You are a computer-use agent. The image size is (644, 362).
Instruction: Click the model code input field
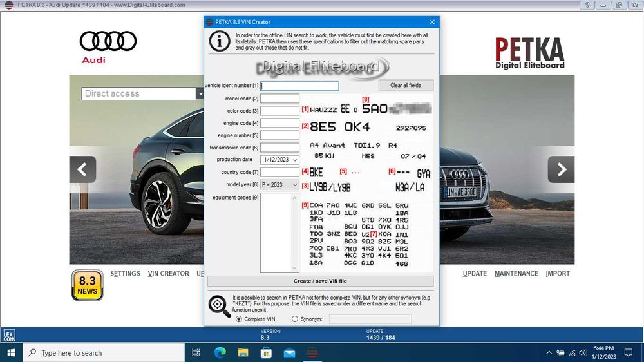pyautogui.click(x=279, y=99)
